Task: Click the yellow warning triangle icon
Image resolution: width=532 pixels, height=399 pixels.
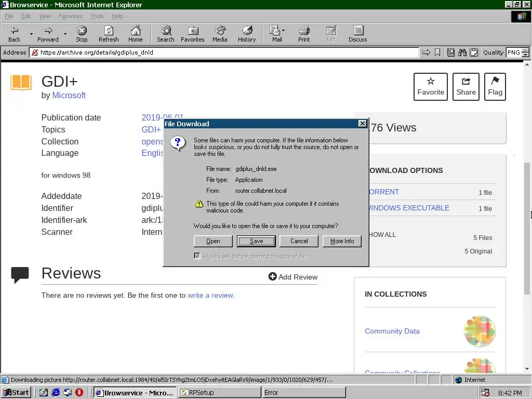Action: coord(199,204)
